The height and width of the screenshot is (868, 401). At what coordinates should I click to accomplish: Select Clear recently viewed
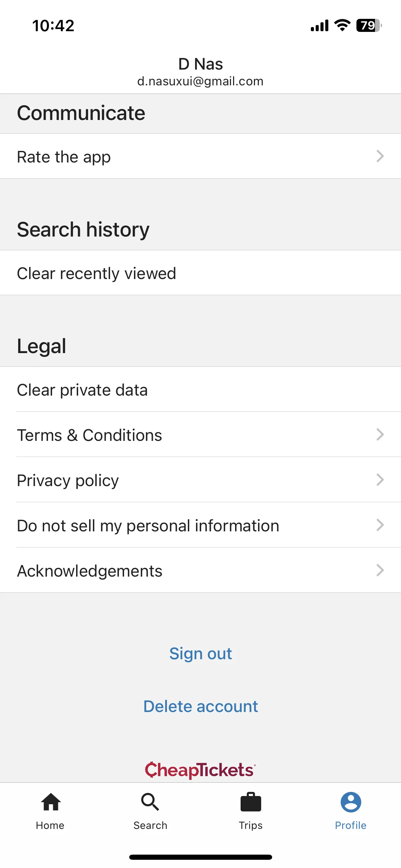(x=200, y=273)
